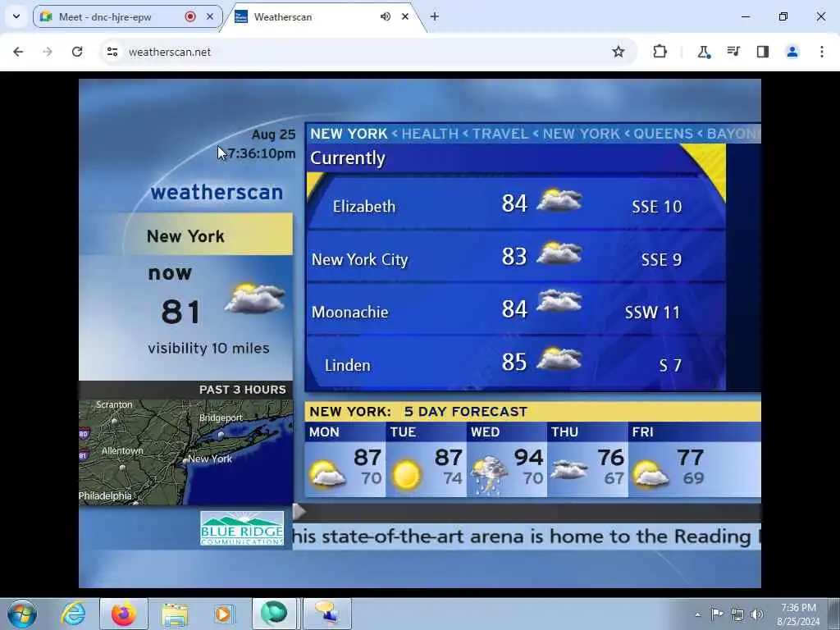Open Chrome three-dot menu
The width and height of the screenshot is (840, 630).
[x=822, y=52]
